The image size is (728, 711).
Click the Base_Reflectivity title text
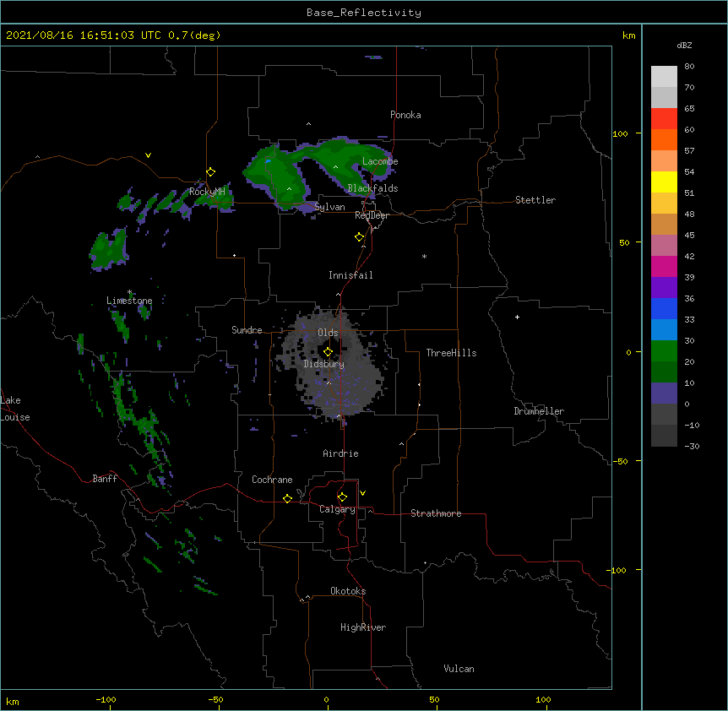[x=364, y=13]
